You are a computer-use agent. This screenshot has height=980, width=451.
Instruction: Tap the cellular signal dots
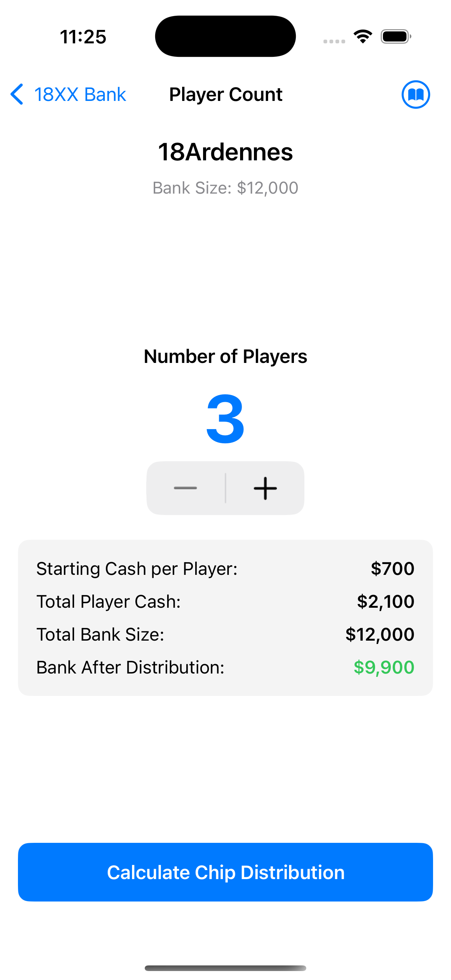(x=334, y=41)
